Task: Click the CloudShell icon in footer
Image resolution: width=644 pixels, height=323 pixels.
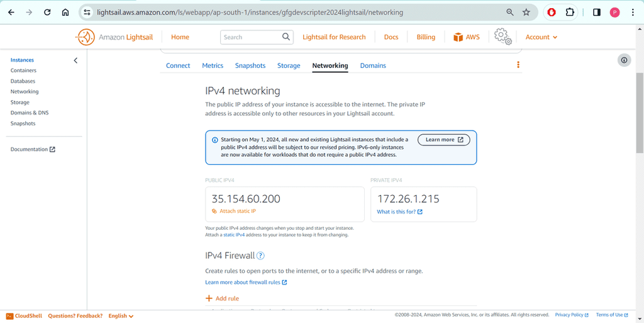Action: [10, 315]
